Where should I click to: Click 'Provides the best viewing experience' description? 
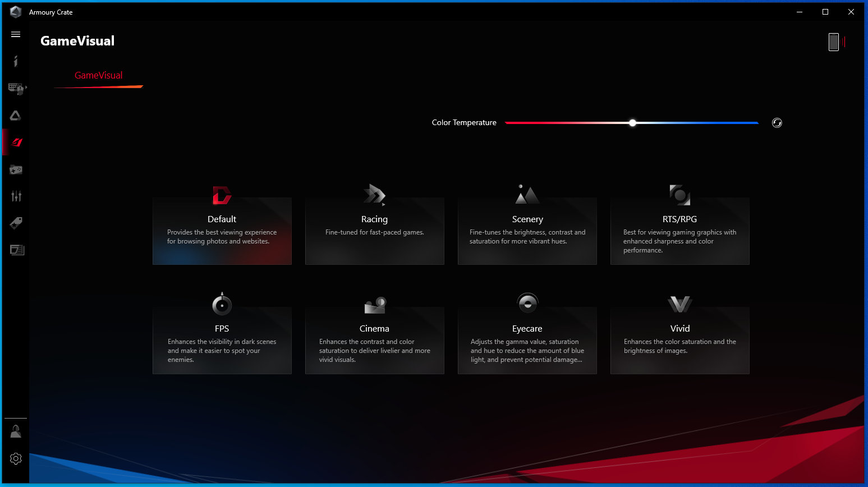[222, 237]
